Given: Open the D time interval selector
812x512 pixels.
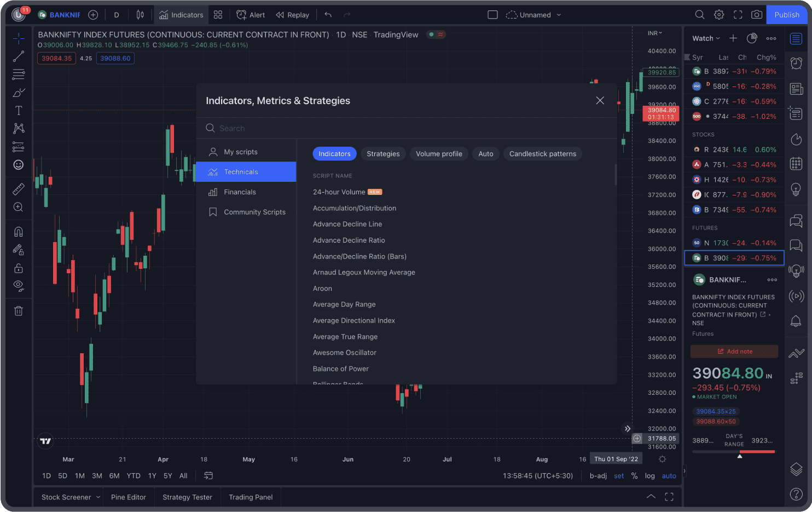Looking at the screenshot, I should [117, 15].
